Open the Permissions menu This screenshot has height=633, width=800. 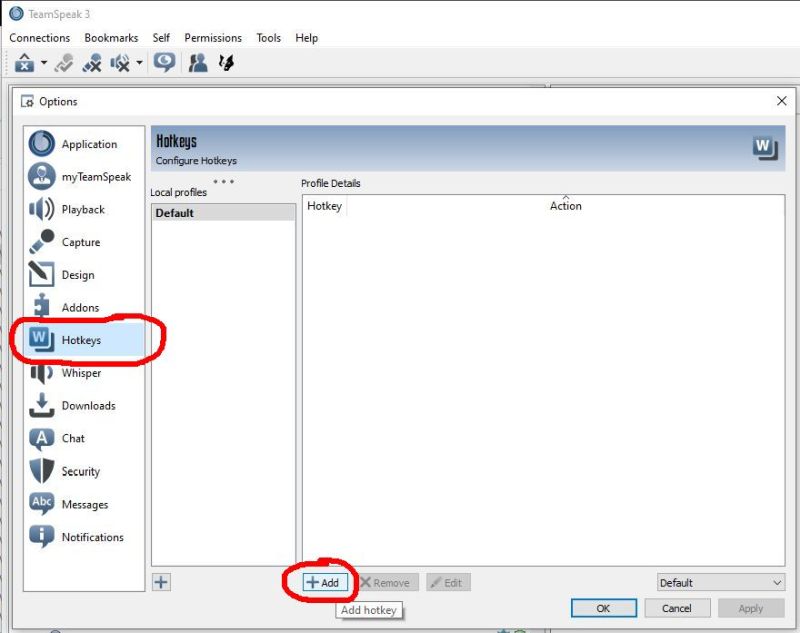point(213,38)
